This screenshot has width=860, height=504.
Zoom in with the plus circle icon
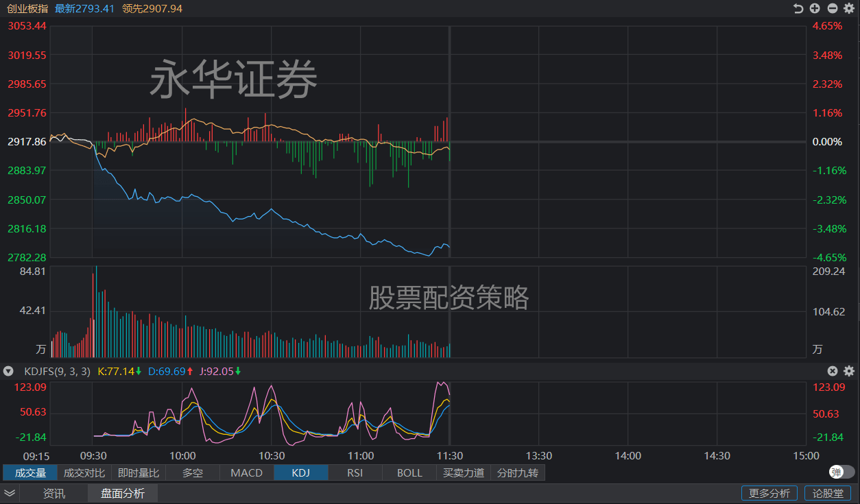(815, 8)
